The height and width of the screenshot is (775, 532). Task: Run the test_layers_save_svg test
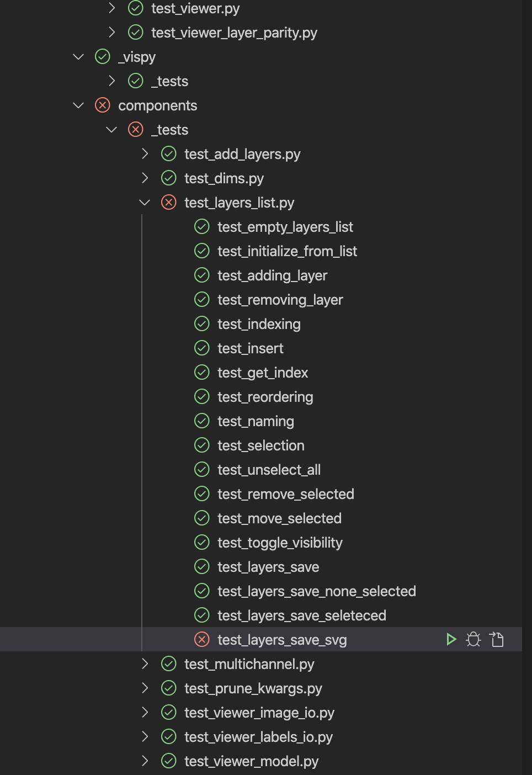click(451, 639)
